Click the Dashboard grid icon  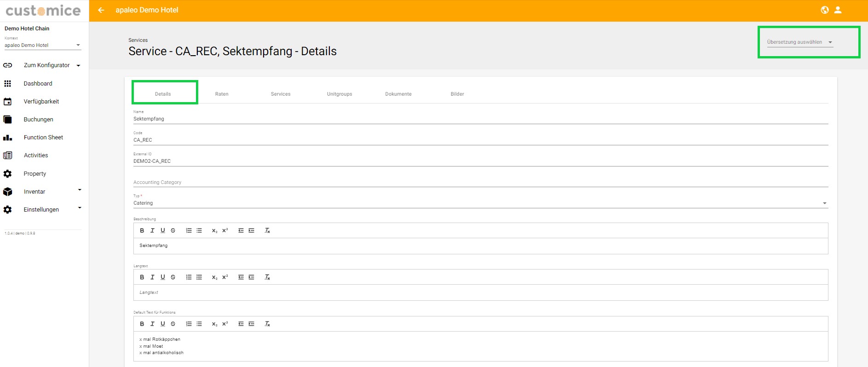[x=7, y=83]
